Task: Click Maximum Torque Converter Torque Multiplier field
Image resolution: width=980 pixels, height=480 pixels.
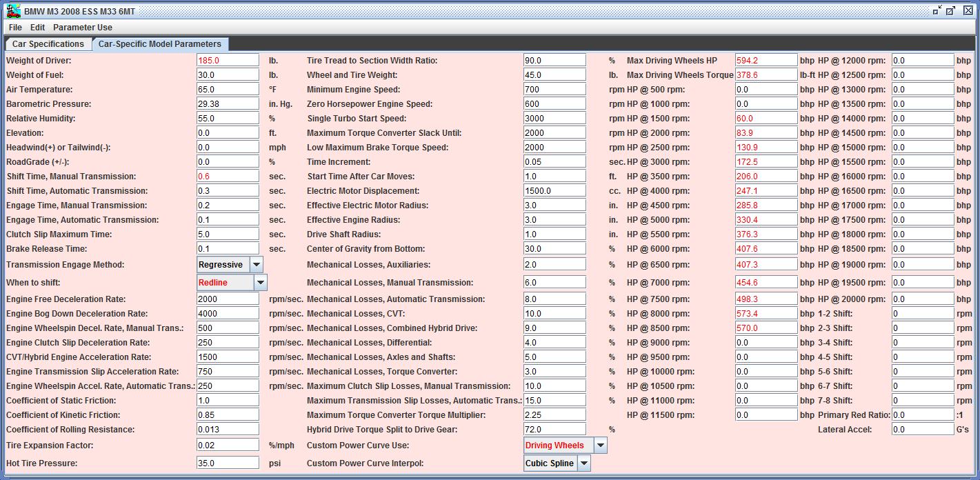Action: click(554, 415)
